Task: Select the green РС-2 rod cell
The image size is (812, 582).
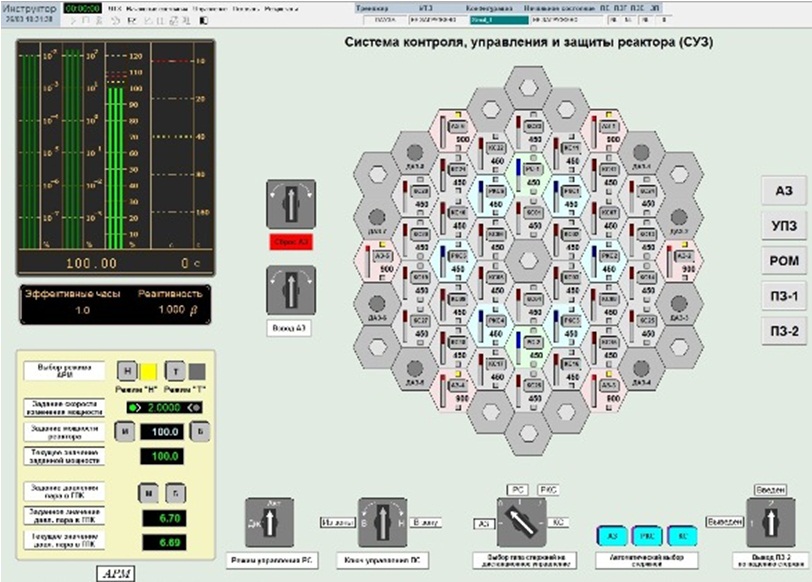Action: pyautogui.click(x=528, y=346)
